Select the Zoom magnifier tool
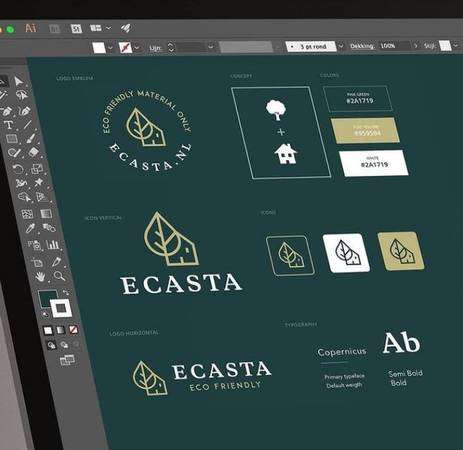 59,276
